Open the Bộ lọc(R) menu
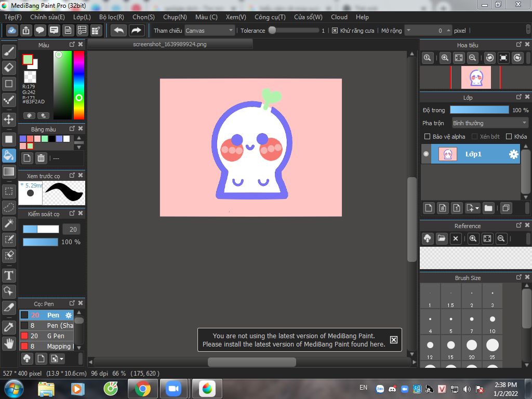This screenshot has height=399, width=532. (111, 17)
